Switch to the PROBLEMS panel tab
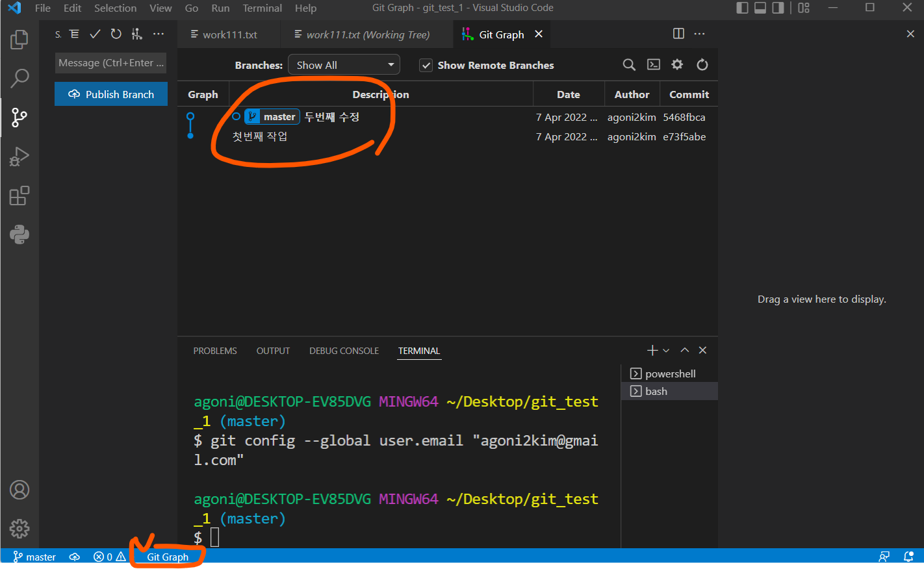 (x=215, y=351)
